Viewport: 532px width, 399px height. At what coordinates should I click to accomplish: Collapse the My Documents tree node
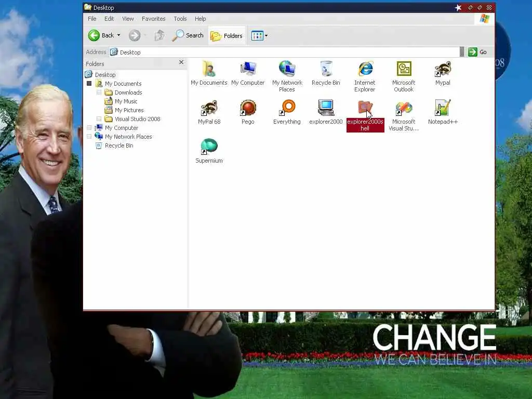click(89, 84)
